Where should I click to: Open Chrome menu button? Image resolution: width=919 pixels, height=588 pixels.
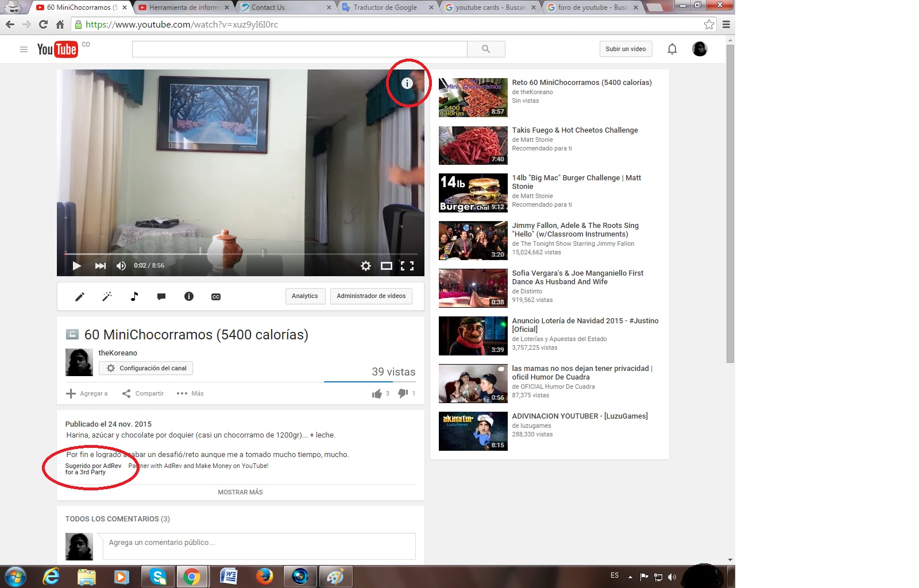726,25
